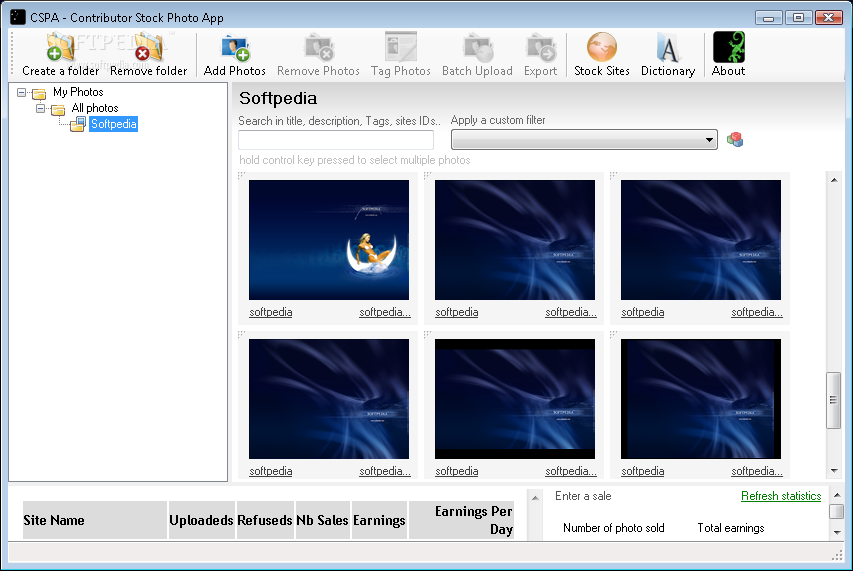Minimize the CSPA window

(769, 17)
